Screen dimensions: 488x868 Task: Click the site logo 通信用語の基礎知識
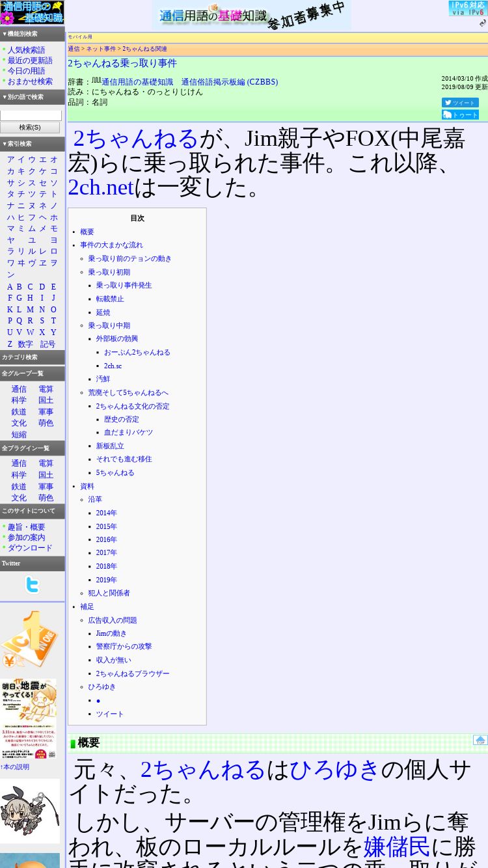click(x=32, y=12)
